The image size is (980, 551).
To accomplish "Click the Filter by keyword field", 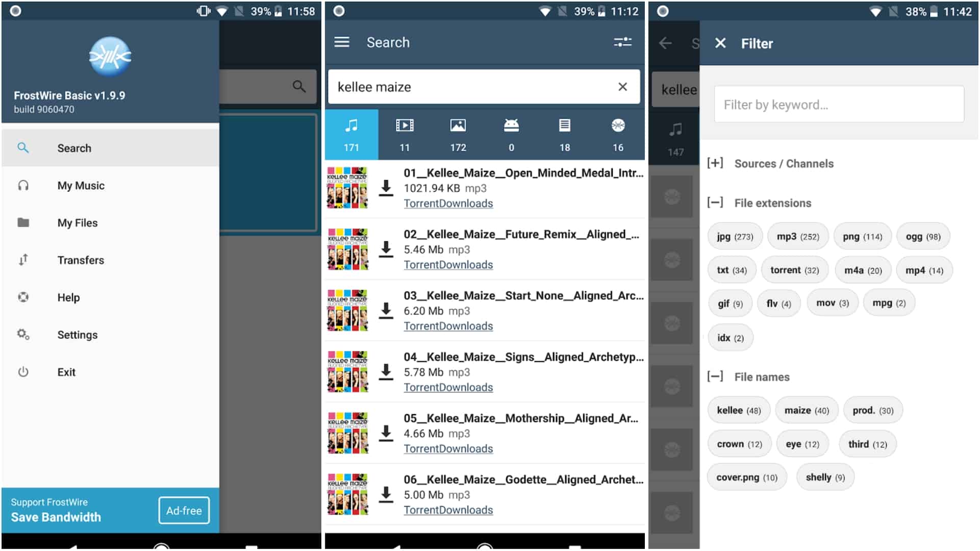I will [839, 105].
